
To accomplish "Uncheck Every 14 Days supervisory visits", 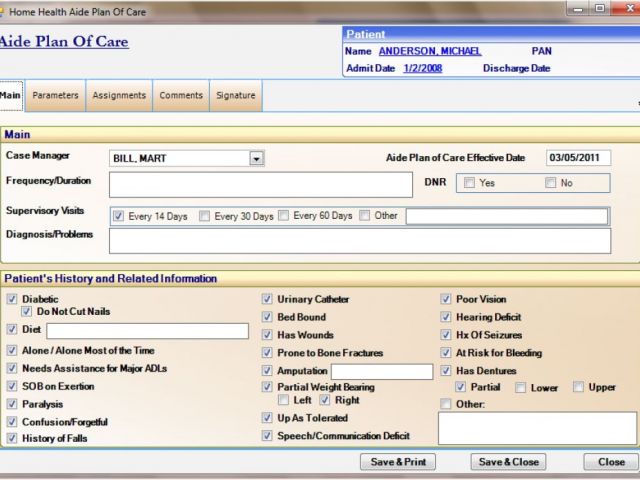I will [119, 216].
